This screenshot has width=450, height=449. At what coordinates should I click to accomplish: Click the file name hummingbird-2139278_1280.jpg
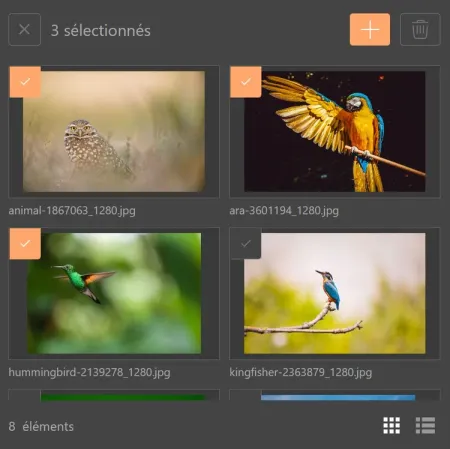(x=89, y=372)
